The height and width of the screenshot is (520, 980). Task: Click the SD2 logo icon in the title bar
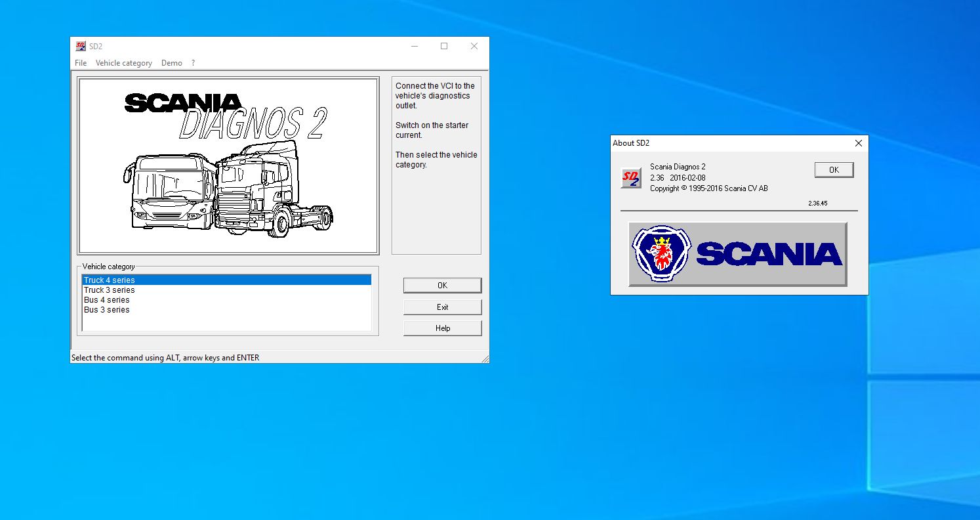click(80, 46)
